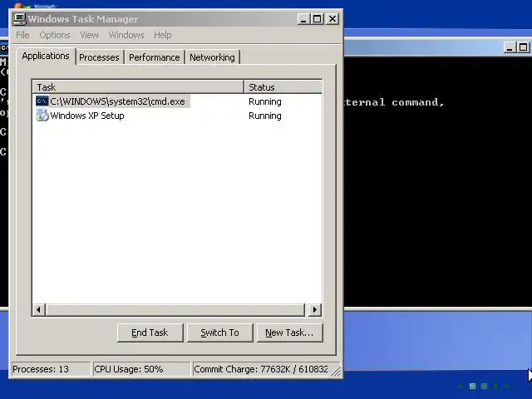Viewport: 532px width, 399px height.
Task: Maximize the Windows Task Manager window
Action: (x=318, y=19)
